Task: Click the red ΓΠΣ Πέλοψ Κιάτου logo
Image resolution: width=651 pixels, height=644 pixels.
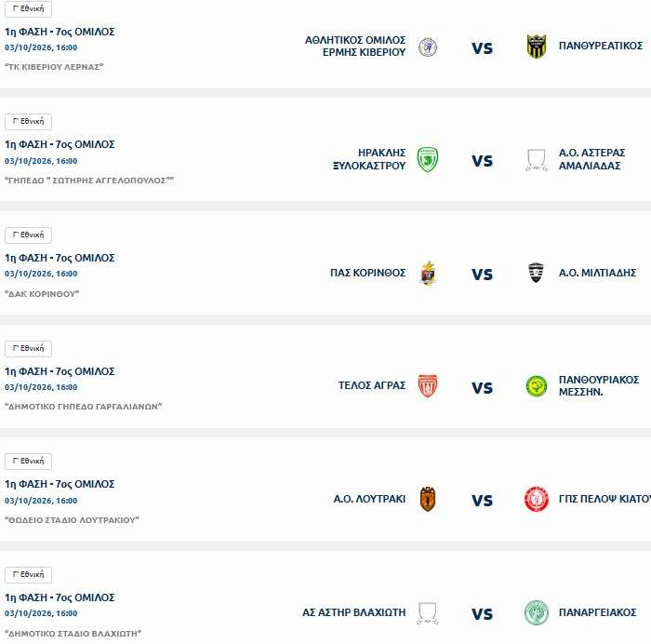Action: (x=537, y=499)
